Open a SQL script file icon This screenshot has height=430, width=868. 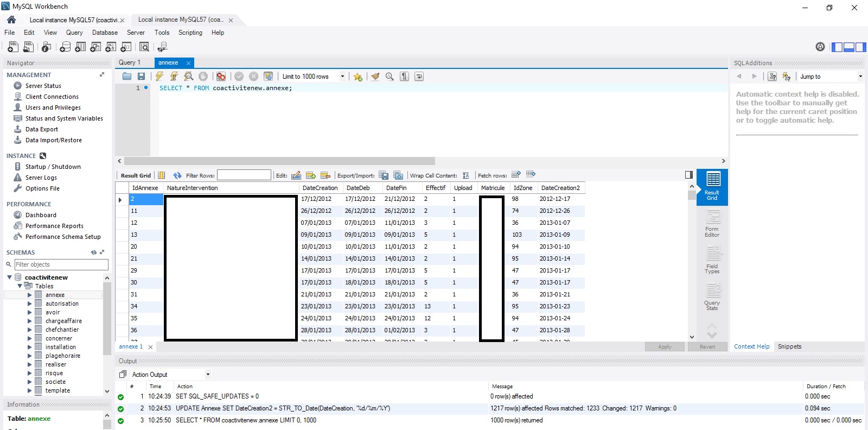pos(28,47)
